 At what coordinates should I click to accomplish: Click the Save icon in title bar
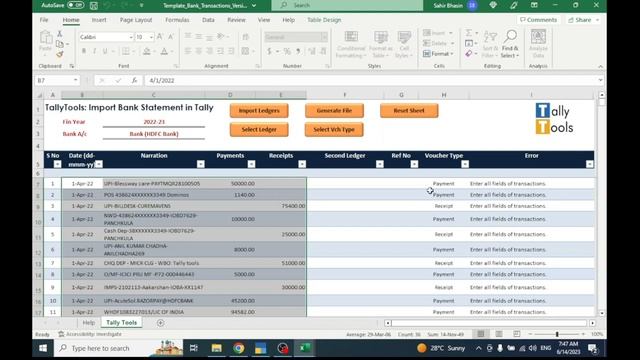94,5
